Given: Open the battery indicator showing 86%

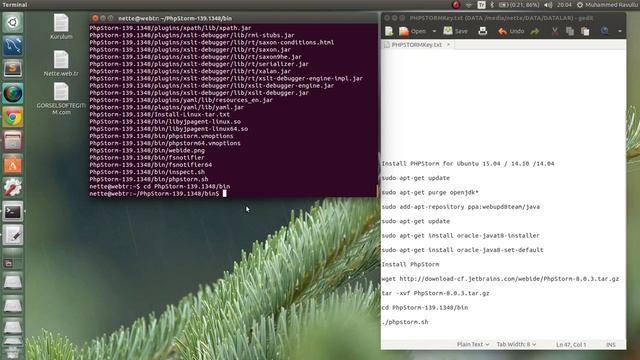Looking at the screenshot, I should [x=519, y=5].
